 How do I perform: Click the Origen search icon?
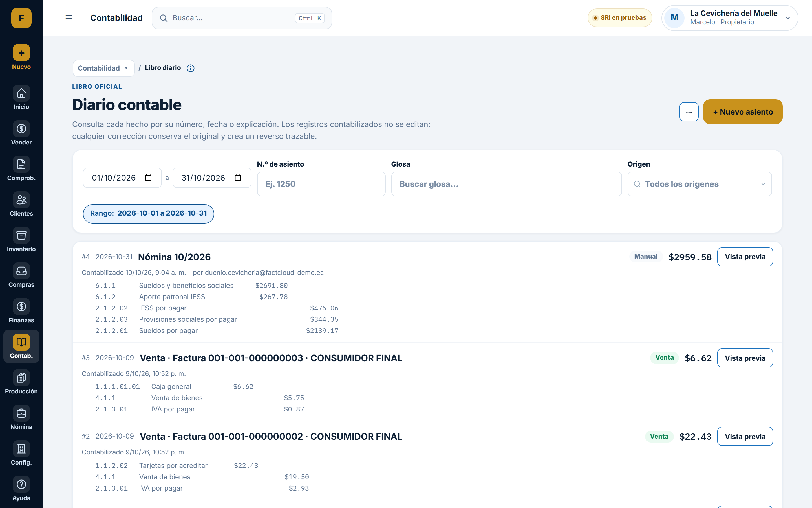(637, 184)
